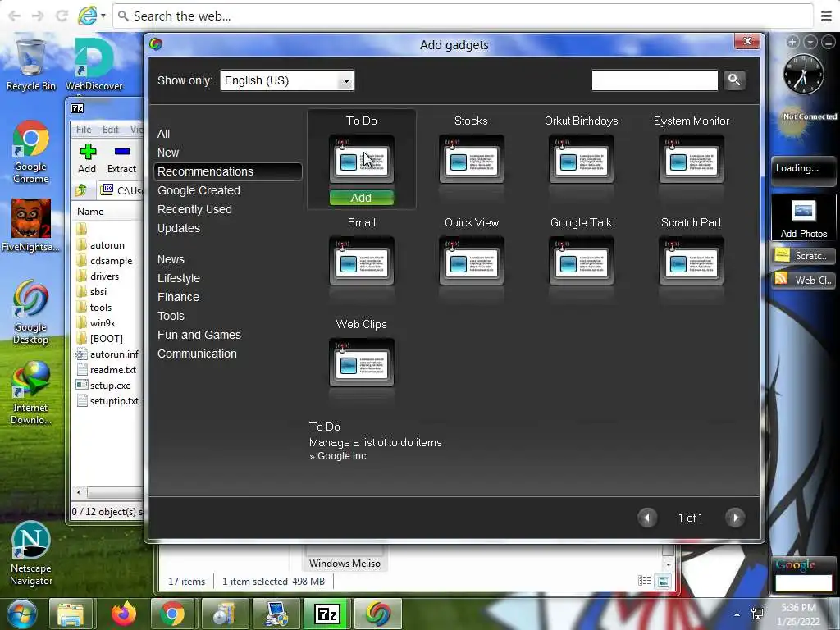
Task: Go to next gadgets page
Action: [x=735, y=518]
